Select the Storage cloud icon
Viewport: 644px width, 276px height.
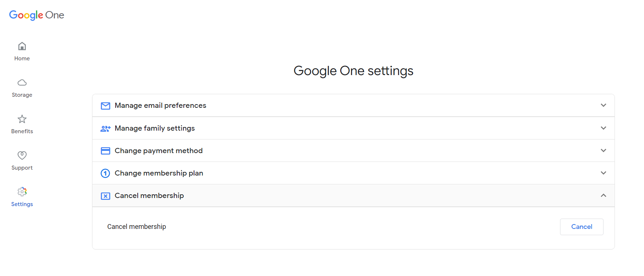pyautogui.click(x=22, y=82)
